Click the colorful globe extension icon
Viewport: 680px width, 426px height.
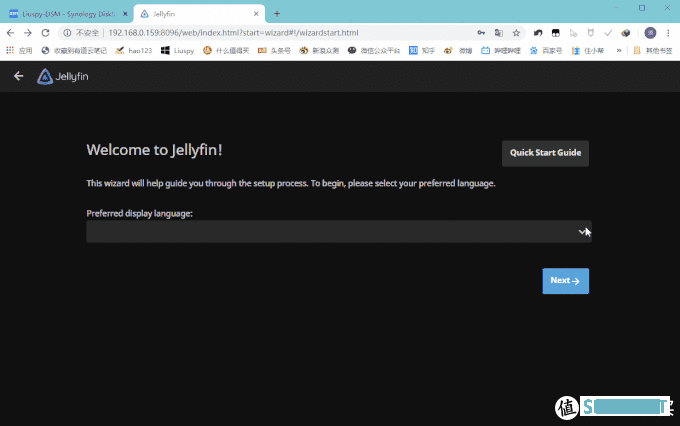point(625,33)
